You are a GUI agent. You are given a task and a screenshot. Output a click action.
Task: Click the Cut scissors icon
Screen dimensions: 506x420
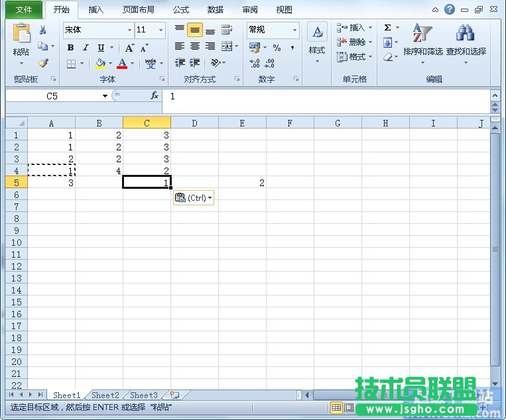click(43, 30)
